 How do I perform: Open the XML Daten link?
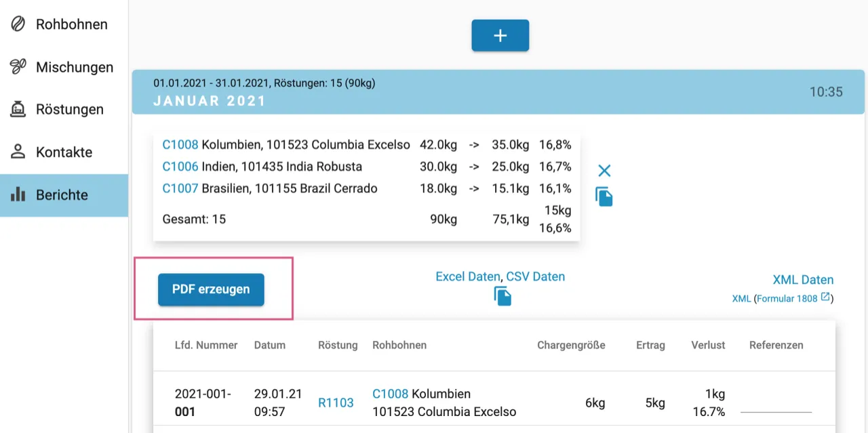(x=803, y=280)
